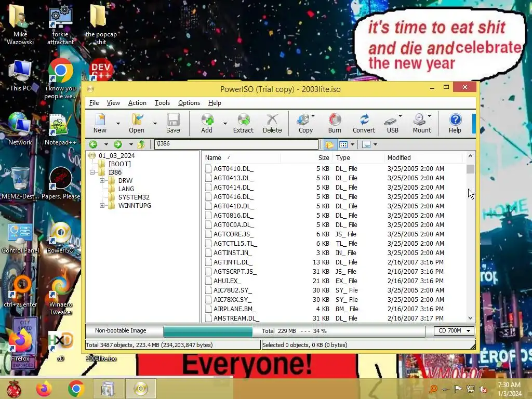Screen dimensions: 532x399
Task: Open the View menu
Action: [113, 103]
